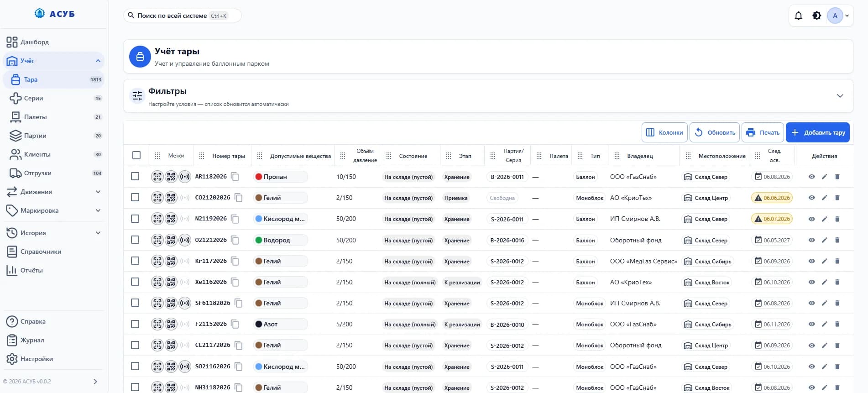The width and height of the screenshot is (868, 393).
Task: Click the edit pencil for AR1182026 row
Action: [824, 177]
